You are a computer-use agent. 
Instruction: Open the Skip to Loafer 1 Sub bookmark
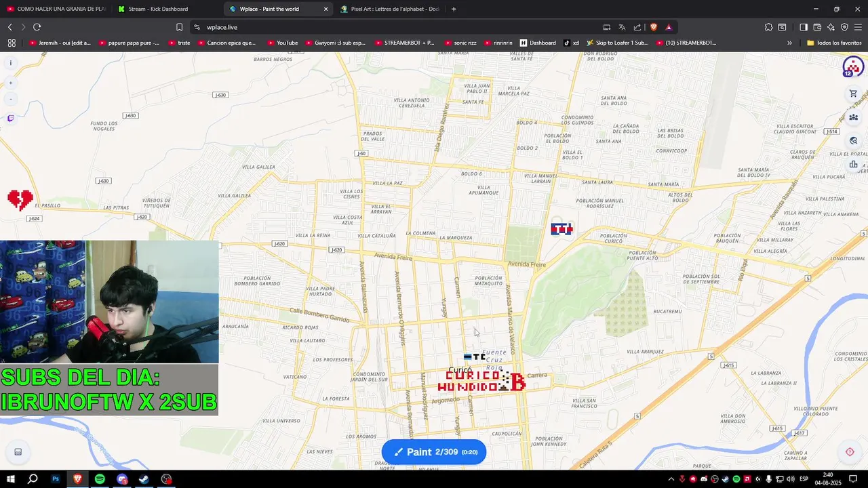(617, 43)
